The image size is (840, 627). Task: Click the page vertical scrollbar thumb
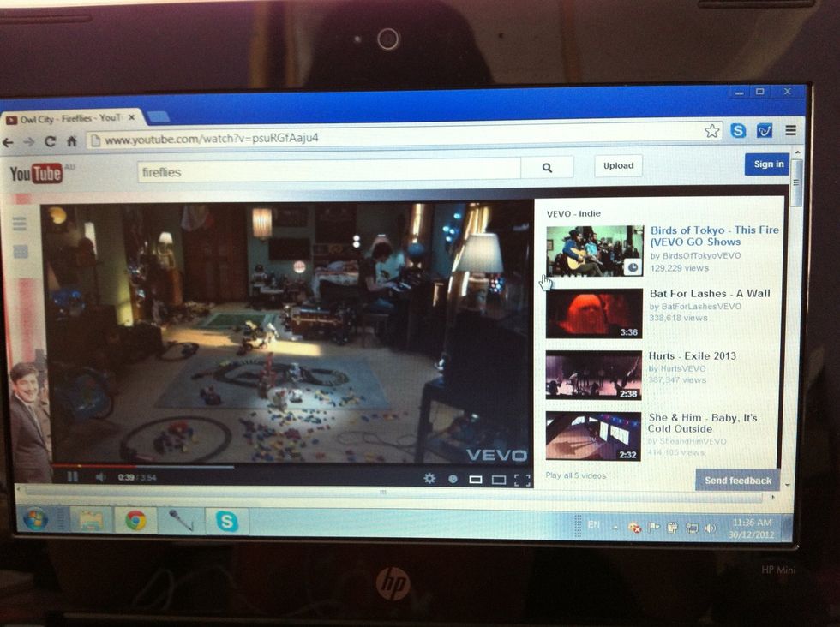[x=796, y=183]
